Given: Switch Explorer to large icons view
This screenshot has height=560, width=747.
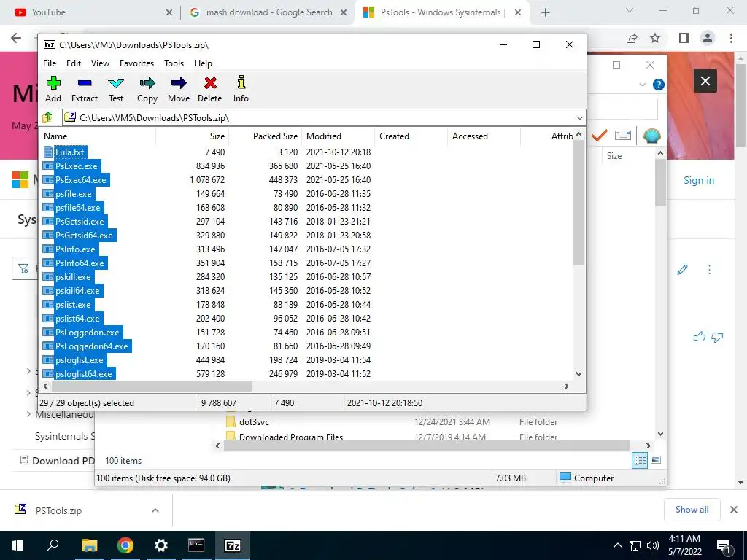Looking at the screenshot, I should point(656,460).
